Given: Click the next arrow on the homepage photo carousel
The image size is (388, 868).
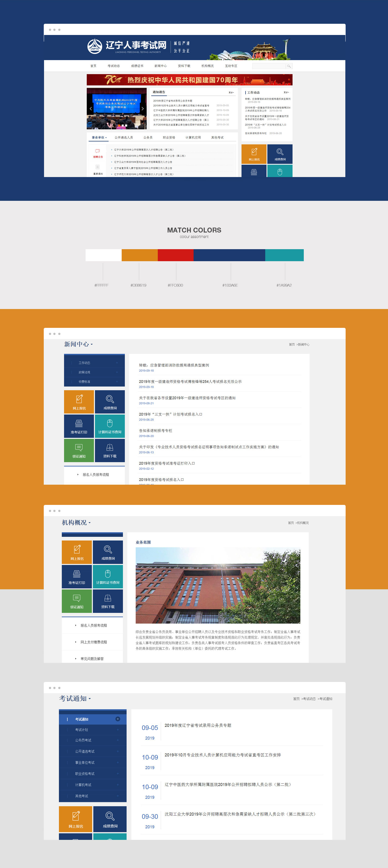Looking at the screenshot, I should (142, 108).
